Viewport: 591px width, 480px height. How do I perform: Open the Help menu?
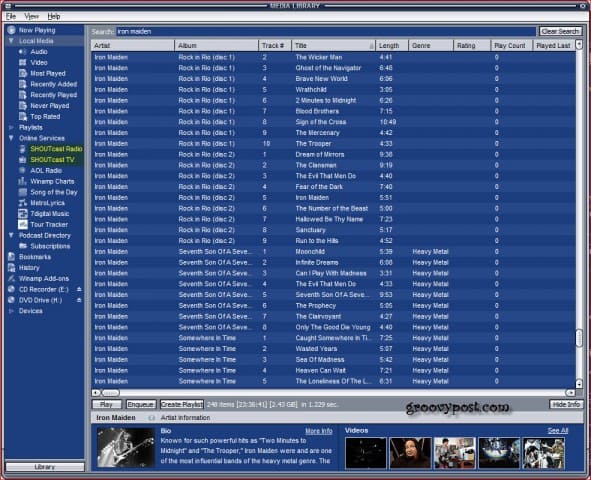click(54, 16)
